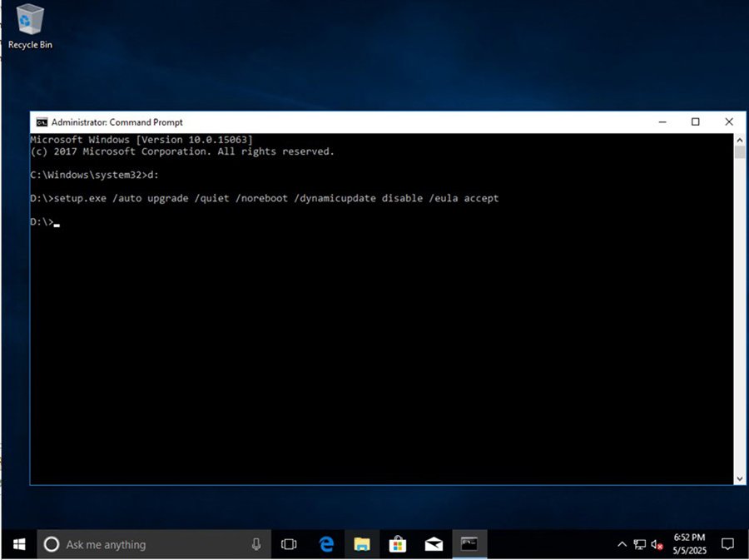Open the clock showing 6:52 PM
Screen dimensions: 749x560
click(x=689, y=544)
